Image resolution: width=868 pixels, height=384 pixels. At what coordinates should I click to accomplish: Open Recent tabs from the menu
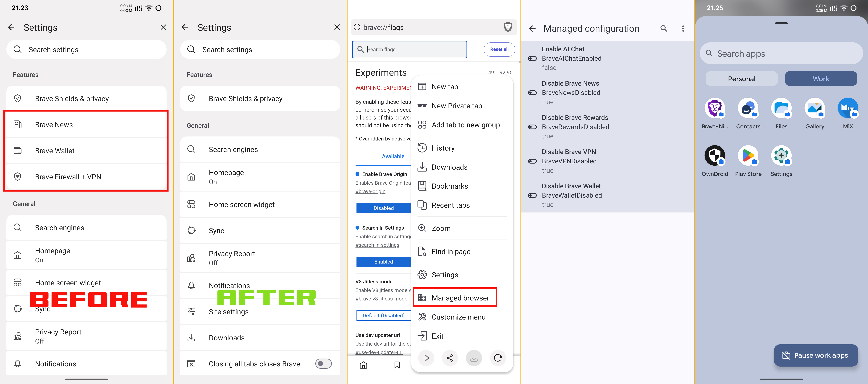point(462,205)
